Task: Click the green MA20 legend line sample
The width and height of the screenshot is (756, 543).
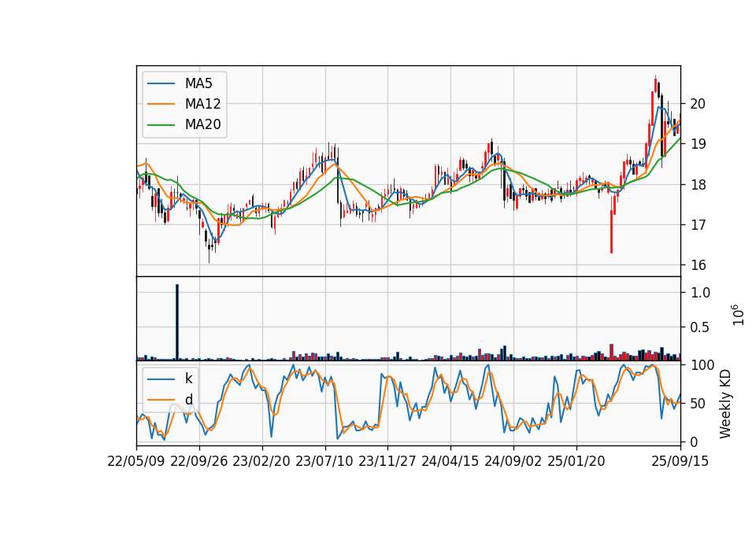Action: [x=161, y=124]
